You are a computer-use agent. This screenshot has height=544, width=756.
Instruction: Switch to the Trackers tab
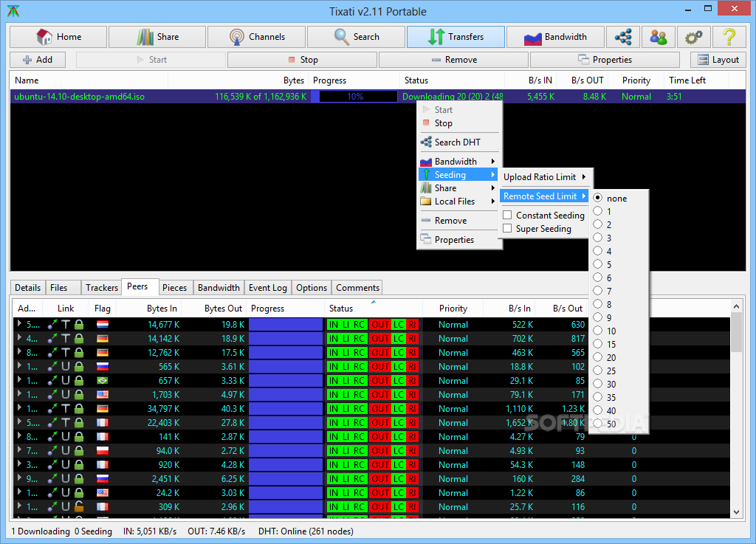pos(102,288)
